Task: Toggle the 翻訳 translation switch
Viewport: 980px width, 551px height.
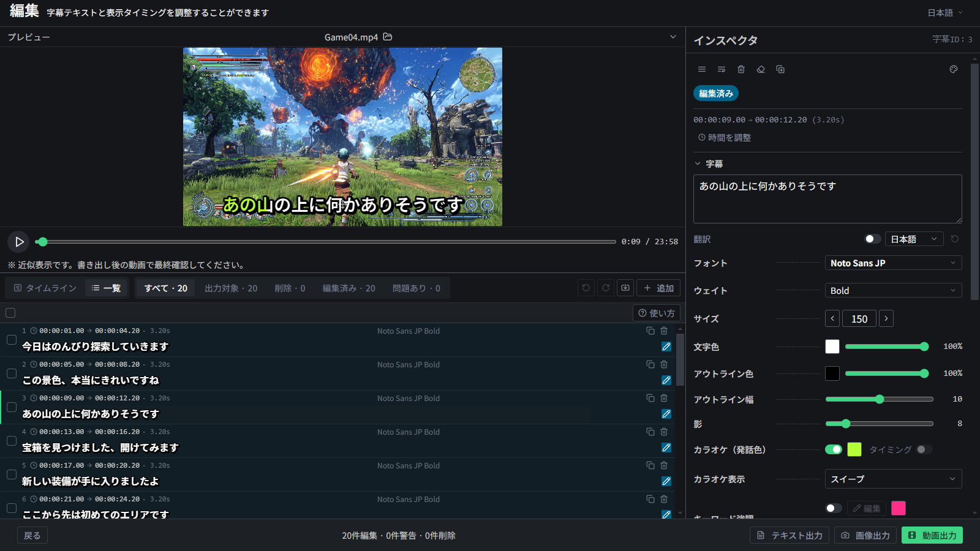Action: (x=873, y=239)
